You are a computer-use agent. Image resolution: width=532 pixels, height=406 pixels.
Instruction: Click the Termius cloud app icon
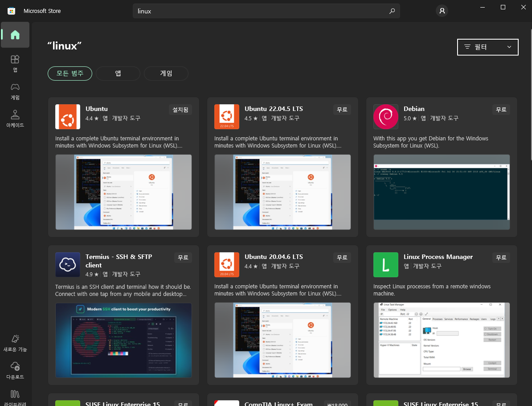tap(68, 265)
